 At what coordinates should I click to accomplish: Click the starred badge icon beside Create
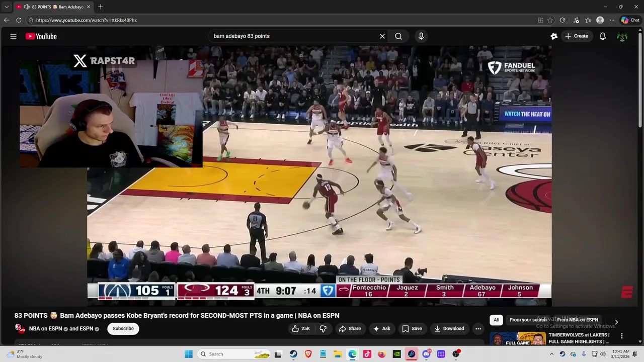click(x=554, y=36)
